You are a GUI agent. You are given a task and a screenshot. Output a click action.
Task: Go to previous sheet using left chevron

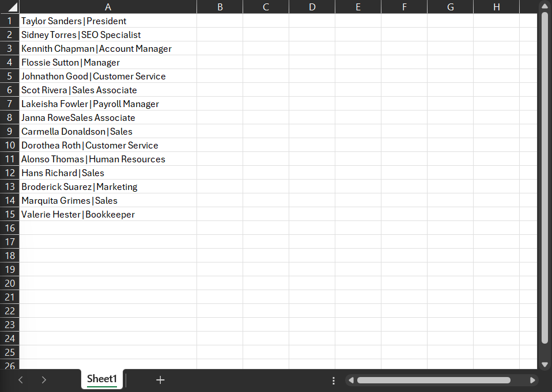(21, 380)
